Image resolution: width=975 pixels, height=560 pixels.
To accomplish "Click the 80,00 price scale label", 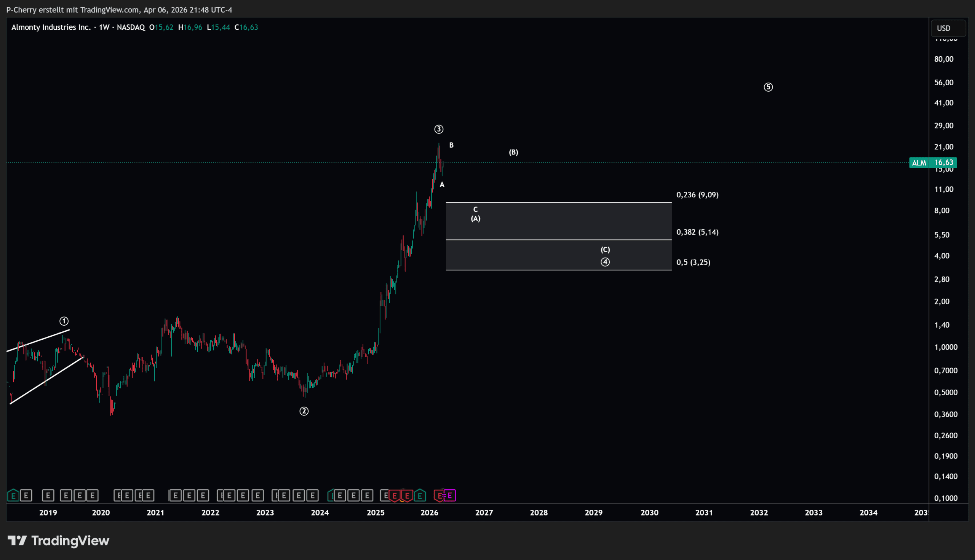I will coord(943,59).
